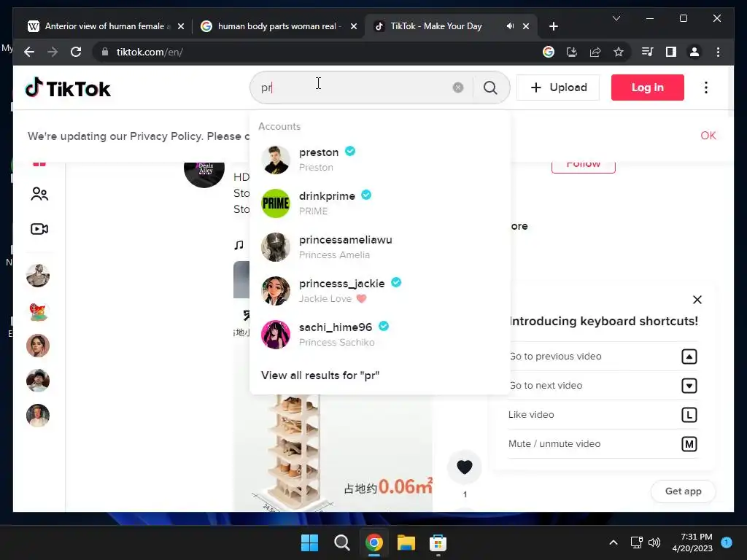
Task: Expand the tab search chevron
Action: click(616, 18)
